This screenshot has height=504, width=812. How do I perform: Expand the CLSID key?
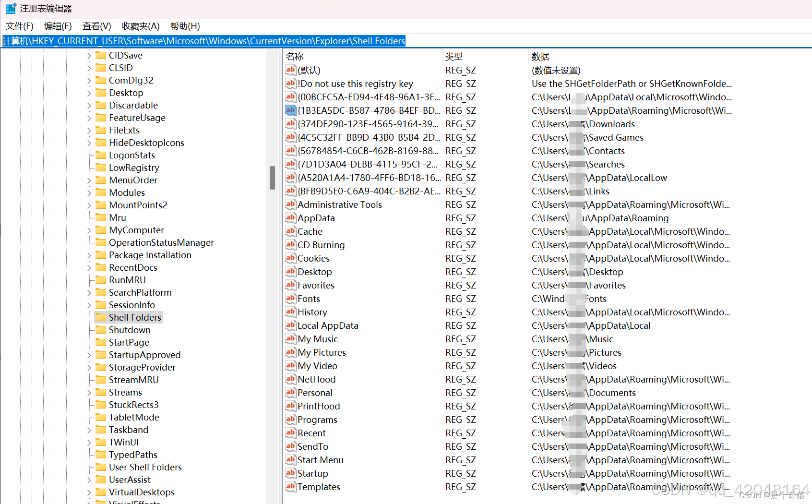coord(89,68)
